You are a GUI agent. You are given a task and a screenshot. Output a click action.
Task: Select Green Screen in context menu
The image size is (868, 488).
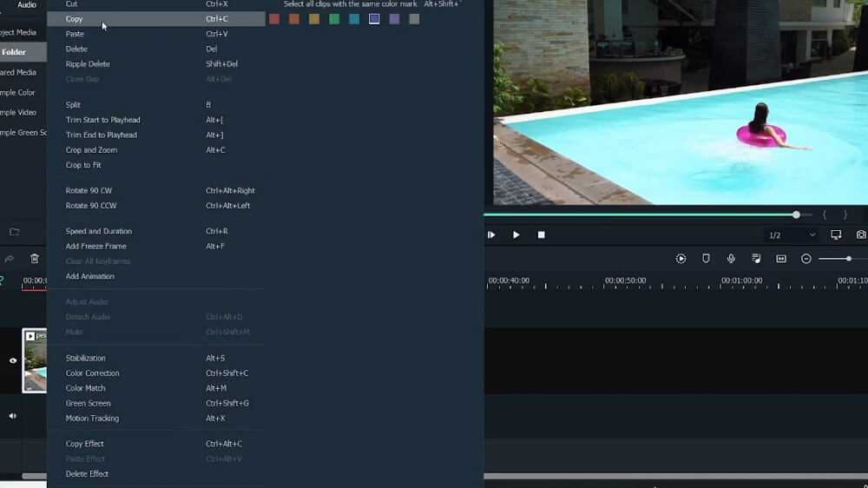coord(88,403)
